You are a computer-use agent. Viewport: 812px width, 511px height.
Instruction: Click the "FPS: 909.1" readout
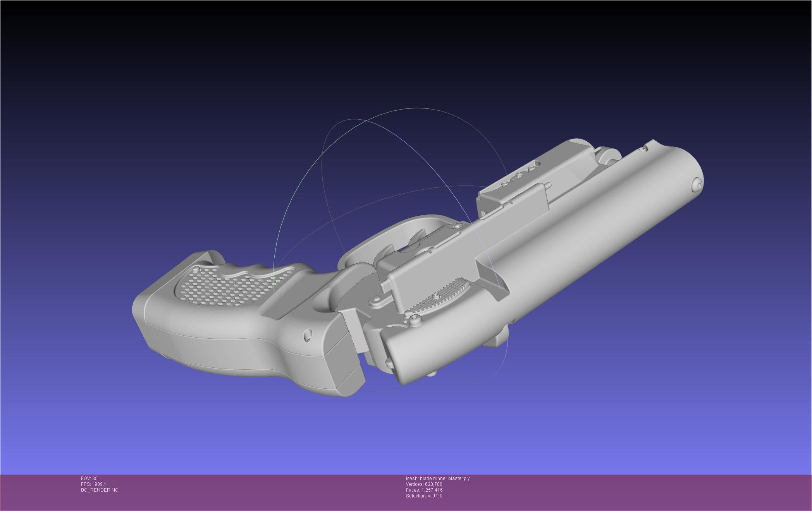[93, 484]
